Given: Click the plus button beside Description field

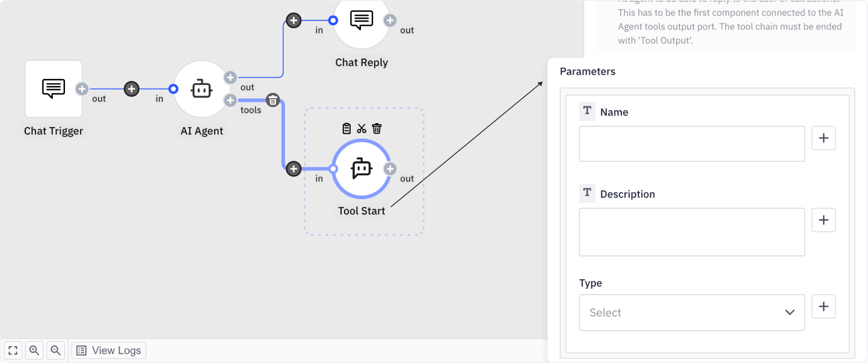Looking at the screenshot, I should click(x=823, y=220).
